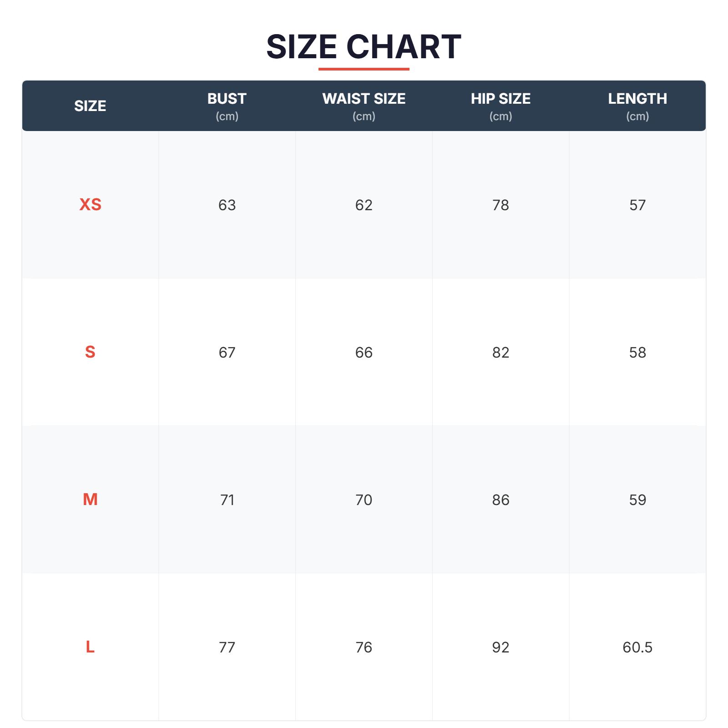Select the L length value 60.5
The width and height of the screenshot is (728, 728).
click(x=637, y=647)
